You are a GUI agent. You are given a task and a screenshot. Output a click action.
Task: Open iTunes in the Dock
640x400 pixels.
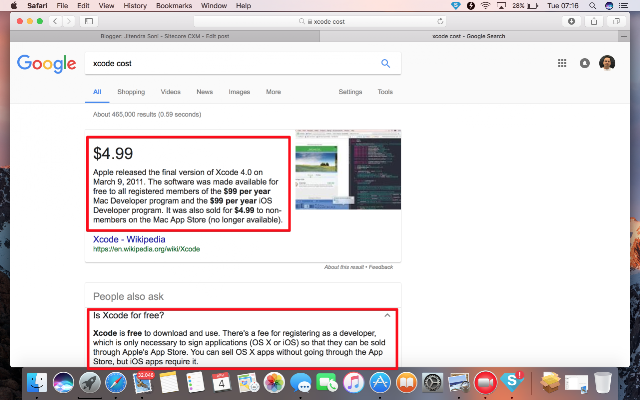pos(353,383)
